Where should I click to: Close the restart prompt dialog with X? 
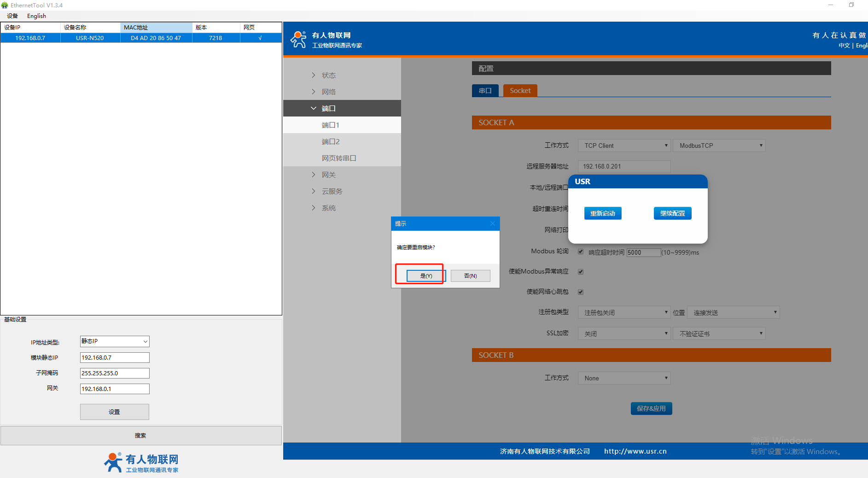click(x=492, y=224)
